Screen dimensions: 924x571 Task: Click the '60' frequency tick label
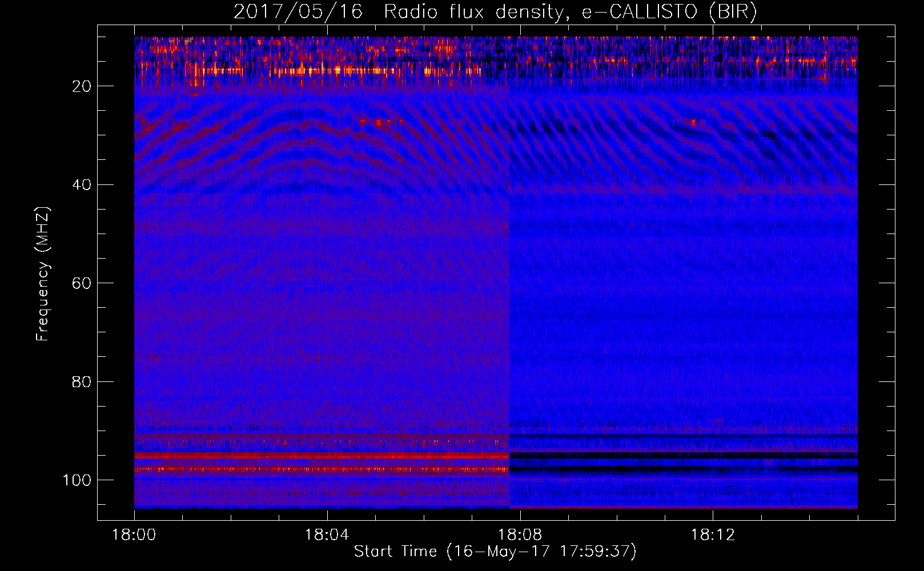(x=82, y=283)
